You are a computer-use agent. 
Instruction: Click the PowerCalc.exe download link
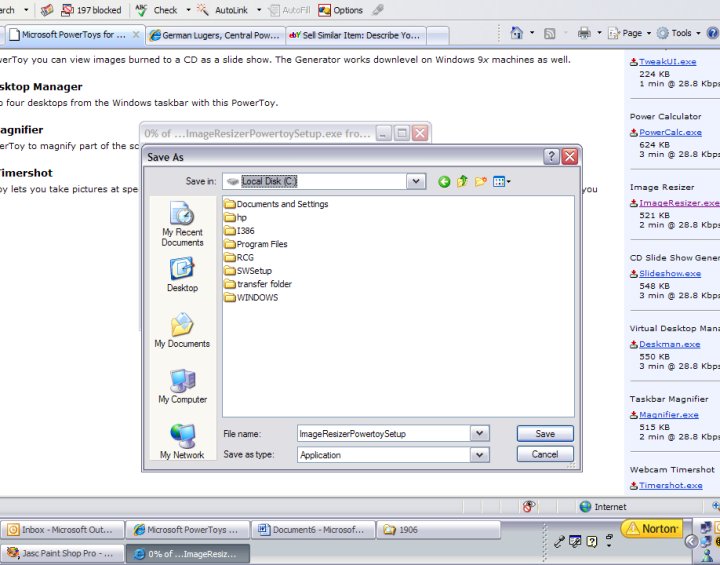(670, 132)
